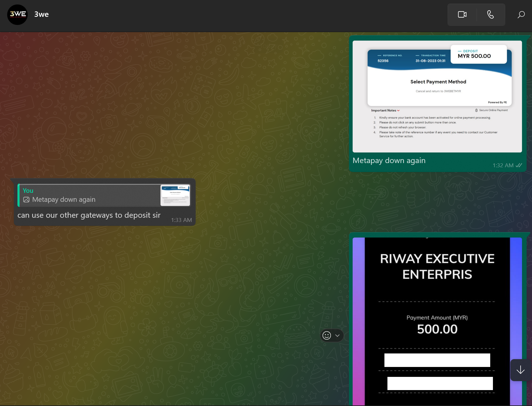532x406 pixels.
Task: Click the 'Metapay down again' image caption
Action: [x=389, y=161]
